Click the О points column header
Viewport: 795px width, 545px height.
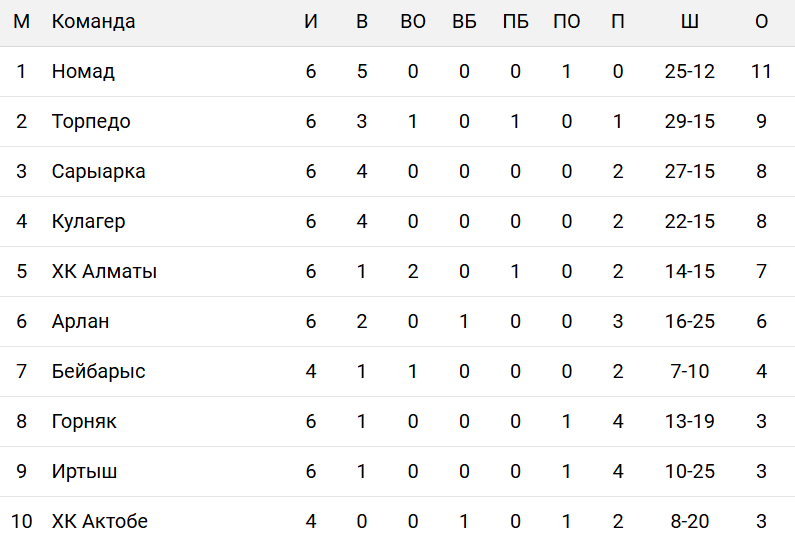pos(761,22)
